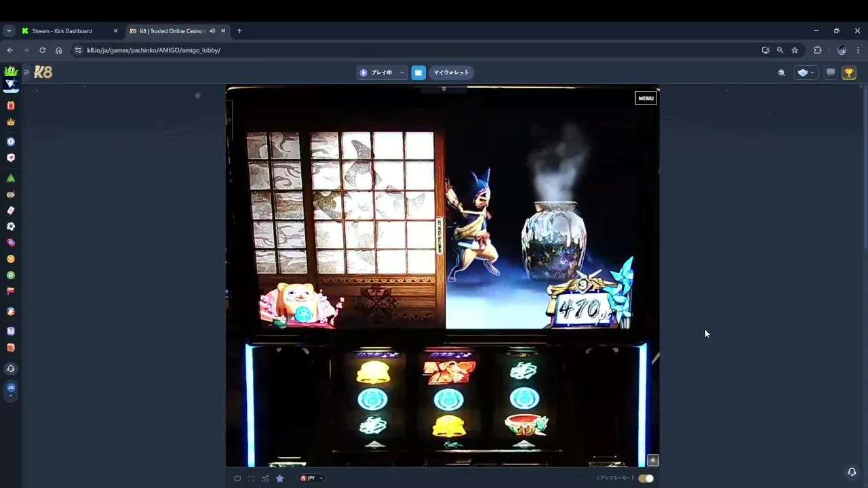Collapse the game top panel chevron
This screenshot has width=868, height=488.
[443, 89]
